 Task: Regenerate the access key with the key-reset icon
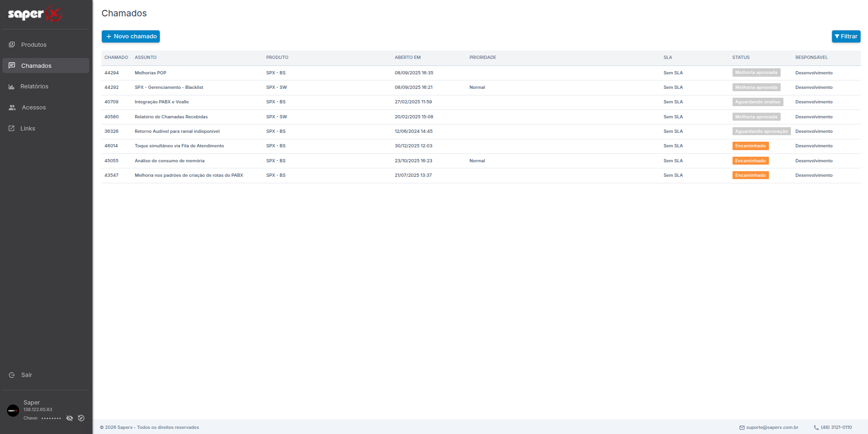click(x=81, y=418)
